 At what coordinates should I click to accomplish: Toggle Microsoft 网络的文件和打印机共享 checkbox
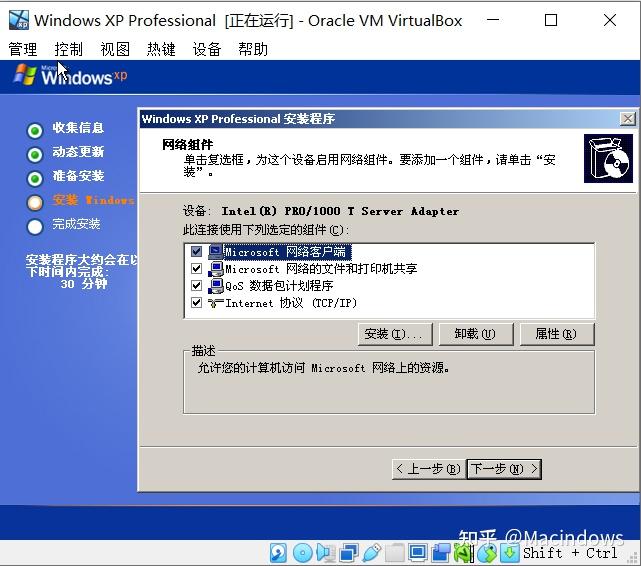click(197, 268)
